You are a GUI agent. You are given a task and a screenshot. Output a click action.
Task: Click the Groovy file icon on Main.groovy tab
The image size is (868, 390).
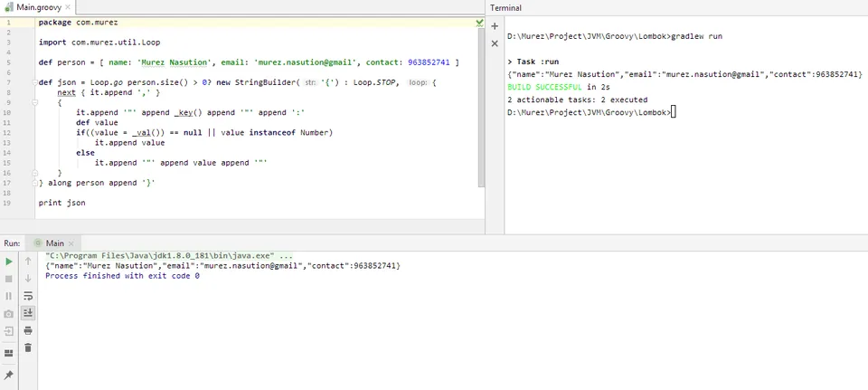8,8
